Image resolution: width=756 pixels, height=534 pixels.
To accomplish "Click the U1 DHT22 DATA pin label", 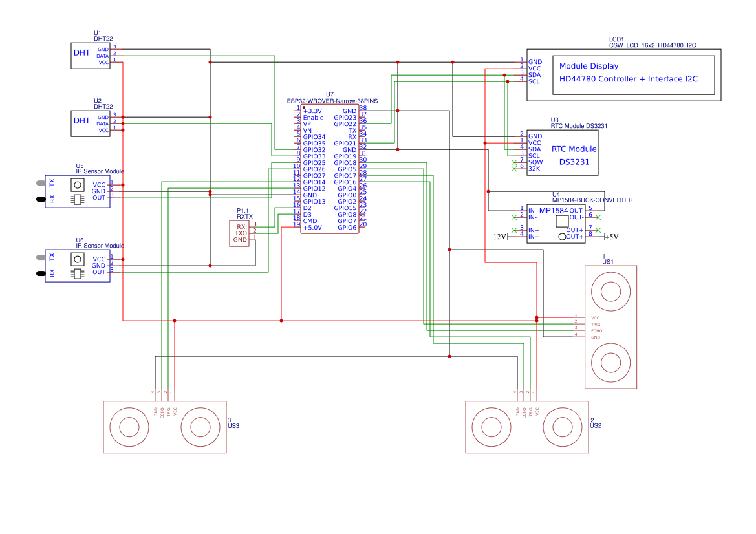I will click(x=102, y=56).
